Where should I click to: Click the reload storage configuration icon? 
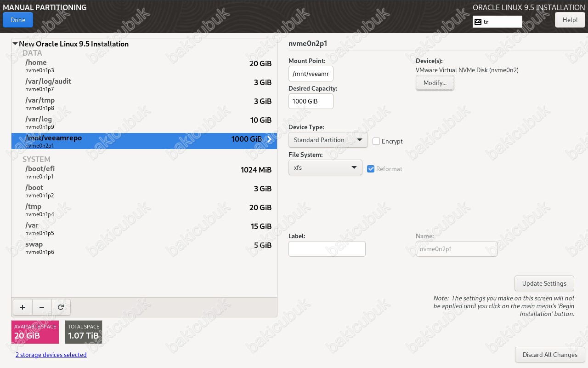tap(61, 307)
